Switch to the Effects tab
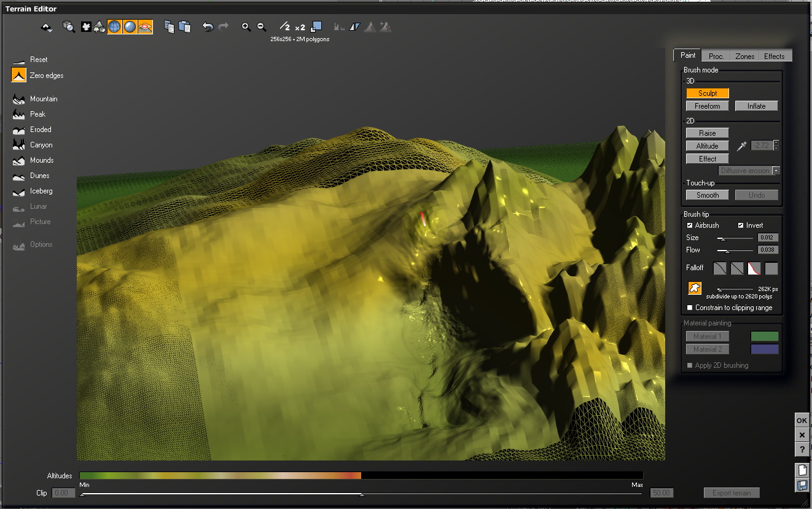Image resolution: width=812 pixels, height=509 pixels. [x=774, y=56]
